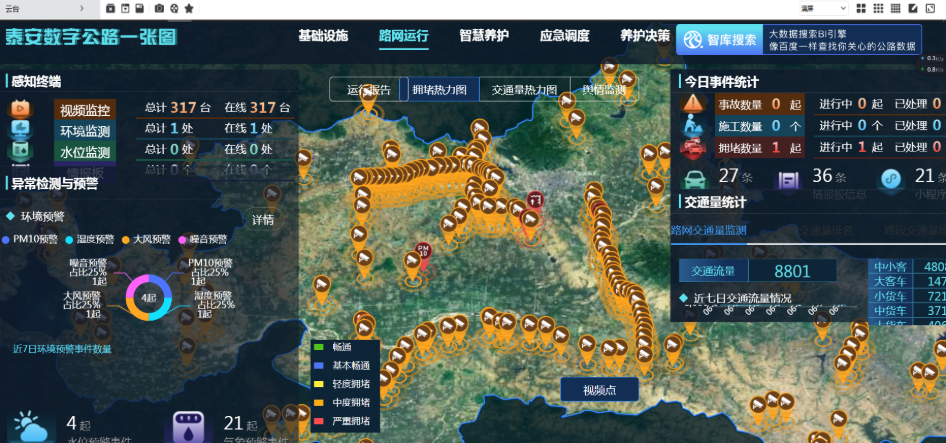Switch to 4x4 grid layout icon
This screenshot has height=443, width=946.
(895, 8)
